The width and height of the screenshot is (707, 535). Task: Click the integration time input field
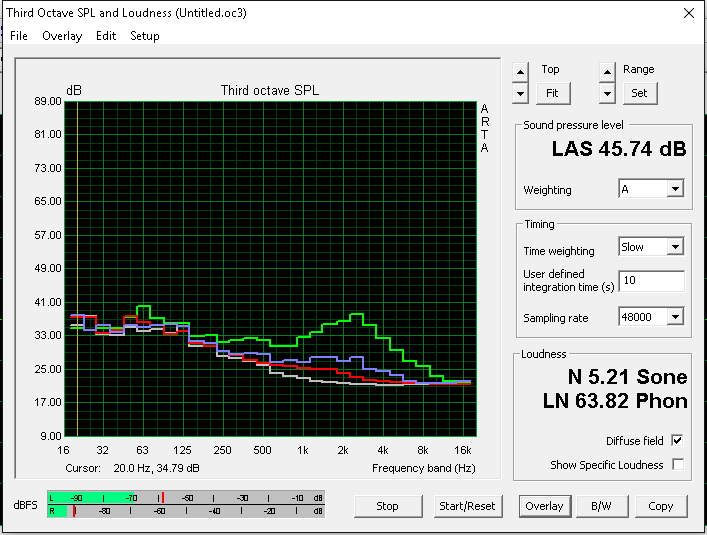pos(652,281)
